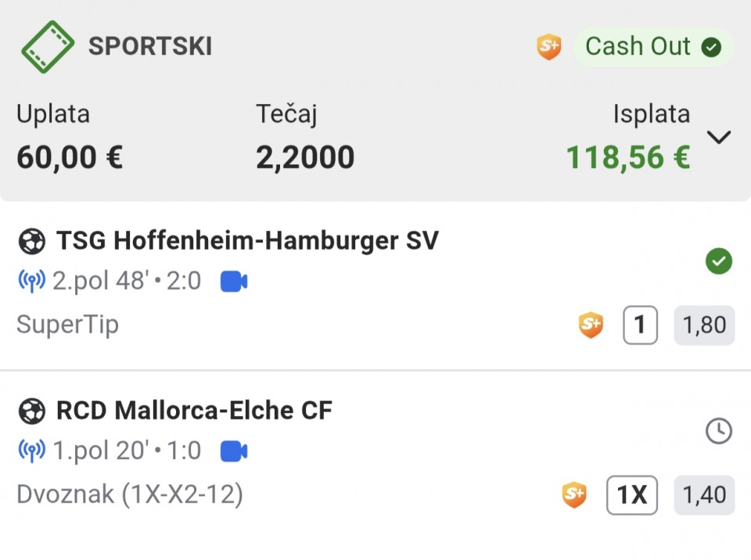Image resolution: width=751 pixels, height=560 pixels.
Task: Click pending clock icon on Mallorca bet
Action: coord(718,431)
